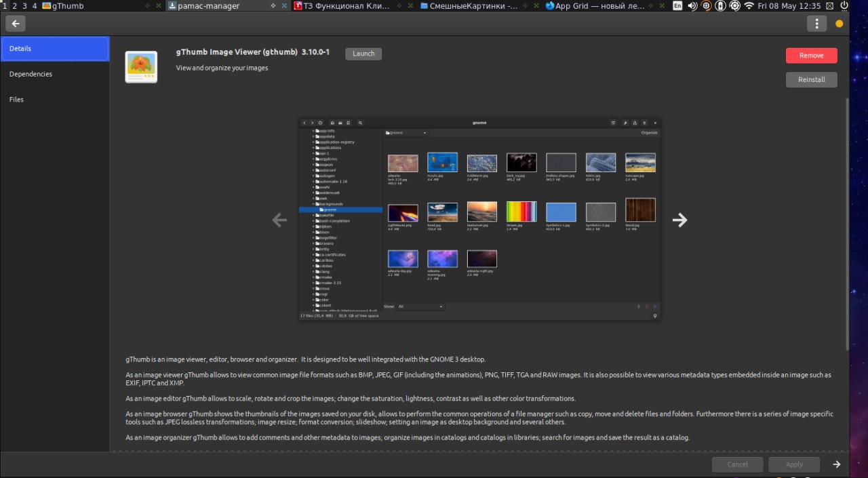Click paragraph starting 'gThumb is an image viewer'
The image size is (868, 478).
(306, 359)
